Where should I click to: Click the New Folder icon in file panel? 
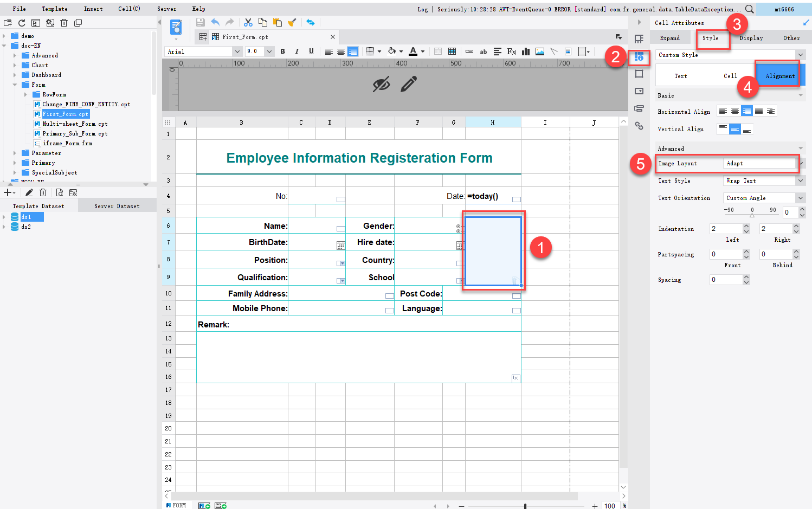[x=8, y=23]
